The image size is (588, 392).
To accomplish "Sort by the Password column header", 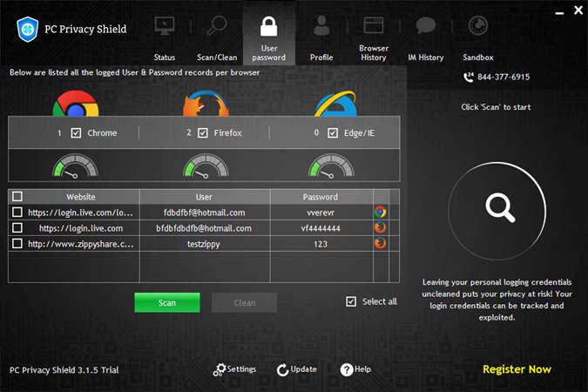I will [x=321, y=197].
